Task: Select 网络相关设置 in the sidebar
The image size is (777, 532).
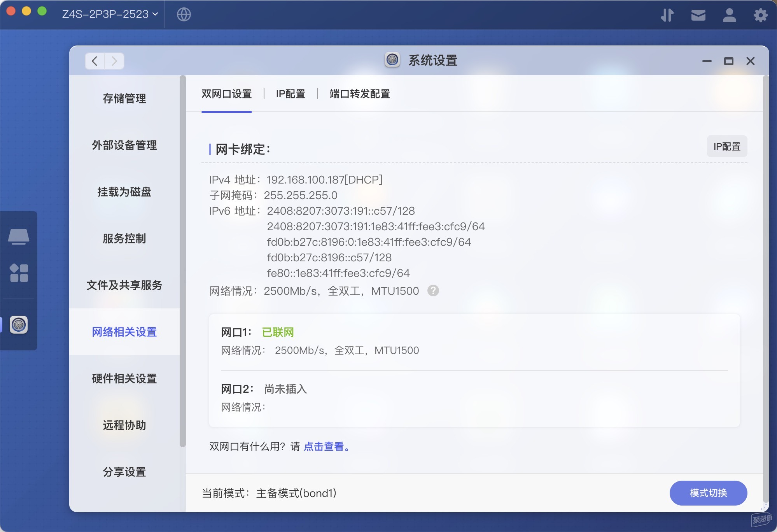Action: coord(124,332)
